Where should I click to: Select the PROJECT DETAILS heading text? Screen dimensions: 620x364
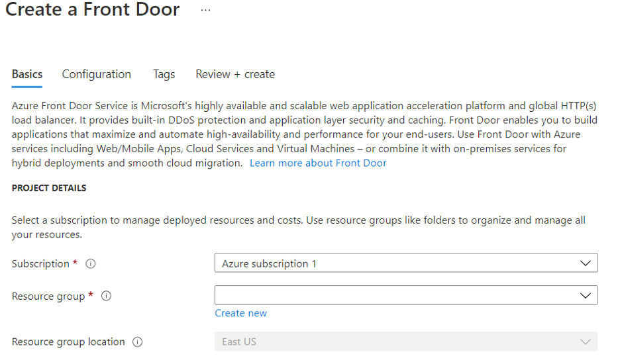click(x=49, y=188)
